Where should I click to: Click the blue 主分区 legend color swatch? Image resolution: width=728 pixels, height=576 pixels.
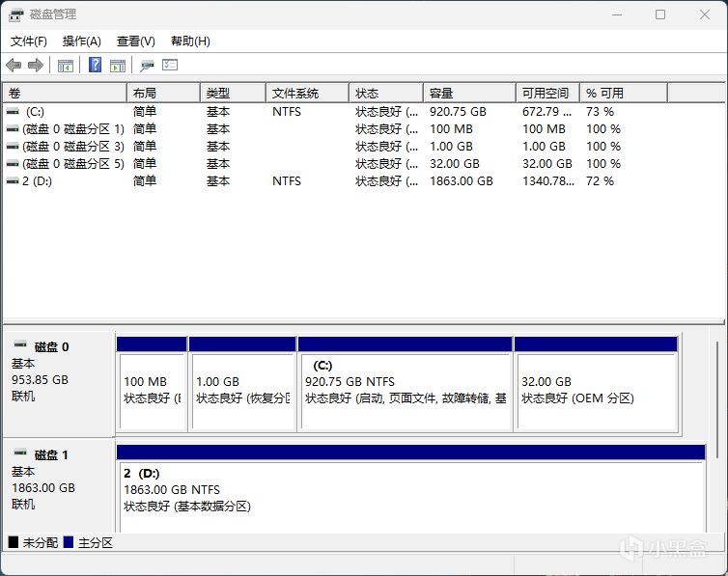[x=69, y=543]
